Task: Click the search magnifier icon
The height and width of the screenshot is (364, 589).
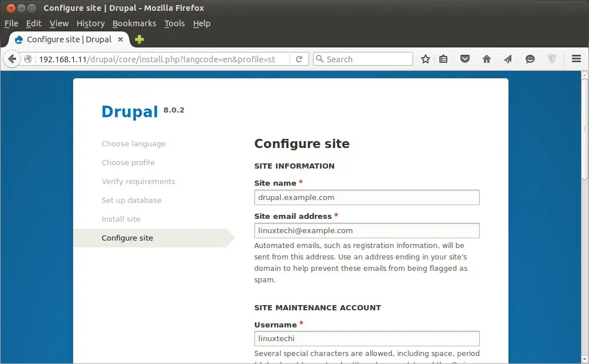Action: [320, 59]
